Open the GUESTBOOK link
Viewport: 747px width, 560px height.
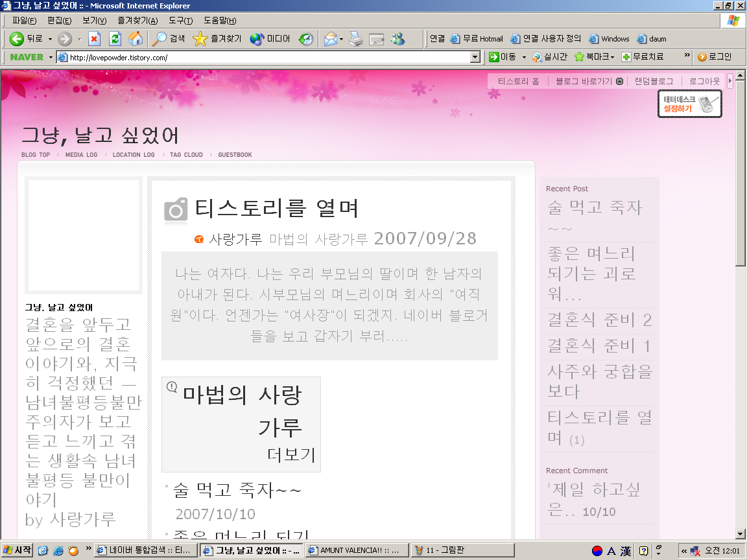click(x=235, y=155)
